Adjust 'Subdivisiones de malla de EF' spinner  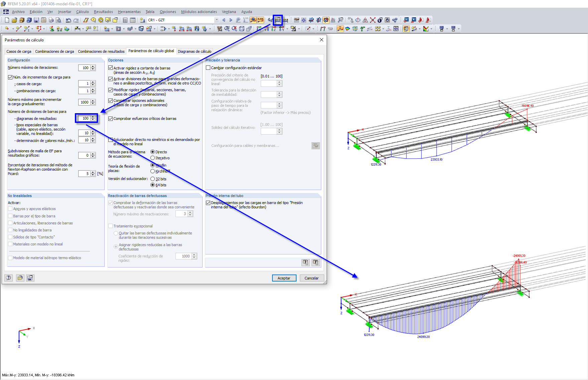coord(93,155)
